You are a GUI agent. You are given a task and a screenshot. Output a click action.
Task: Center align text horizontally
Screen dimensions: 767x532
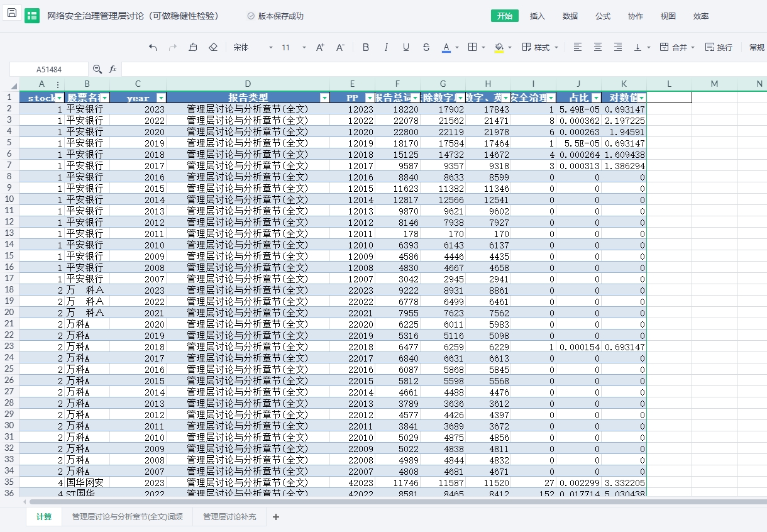coord(598,47)
